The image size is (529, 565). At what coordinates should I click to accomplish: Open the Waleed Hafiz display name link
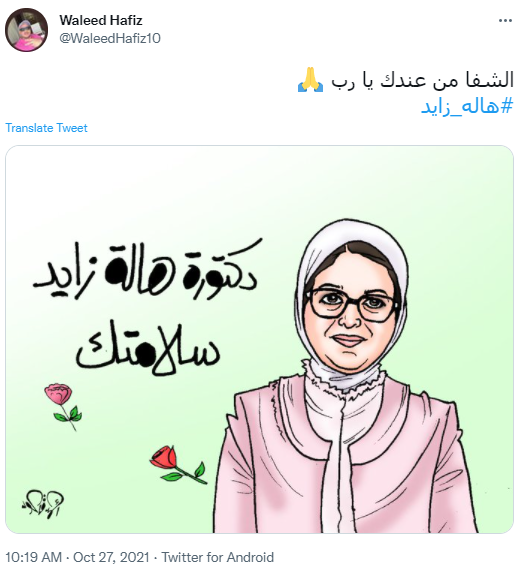[101, 20]
